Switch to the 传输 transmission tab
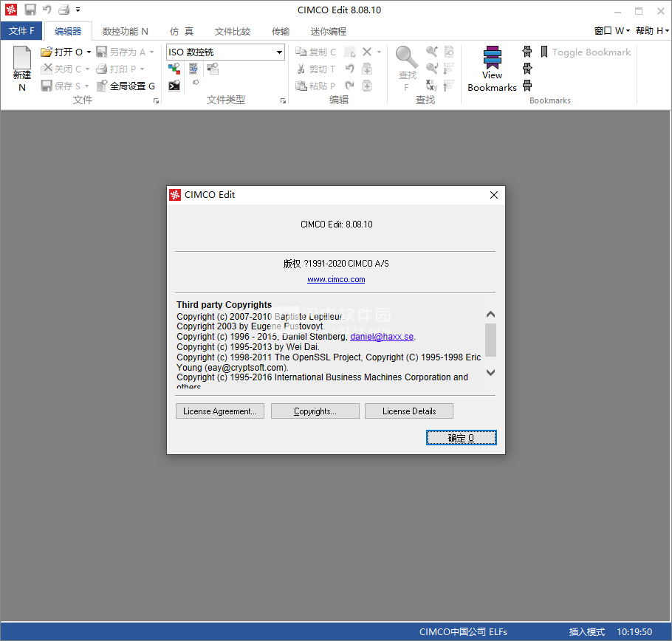The height and width of the screenshot is (641, 672). click(281, 31)
